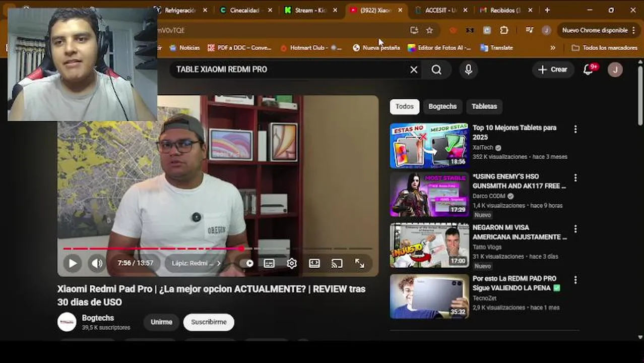Cast video to a TV
Viewport: 644px width, 363px height.
tap(337, 263)
